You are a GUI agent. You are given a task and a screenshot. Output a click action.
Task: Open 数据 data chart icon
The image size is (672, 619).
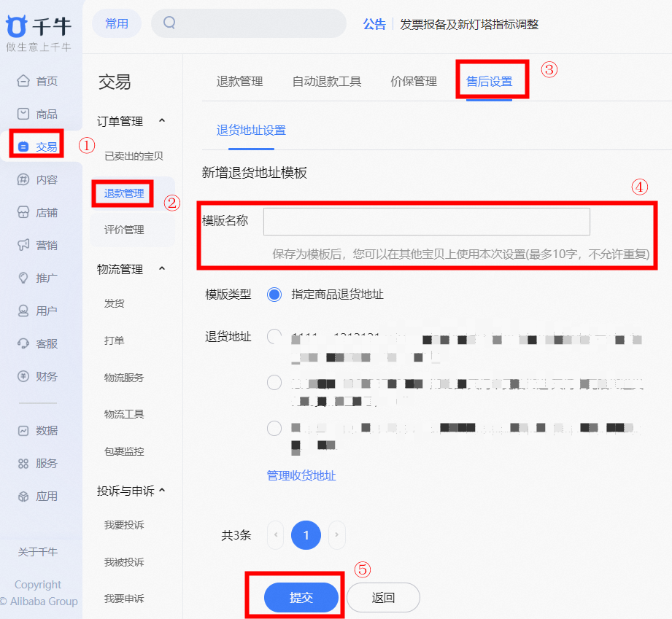23,430
